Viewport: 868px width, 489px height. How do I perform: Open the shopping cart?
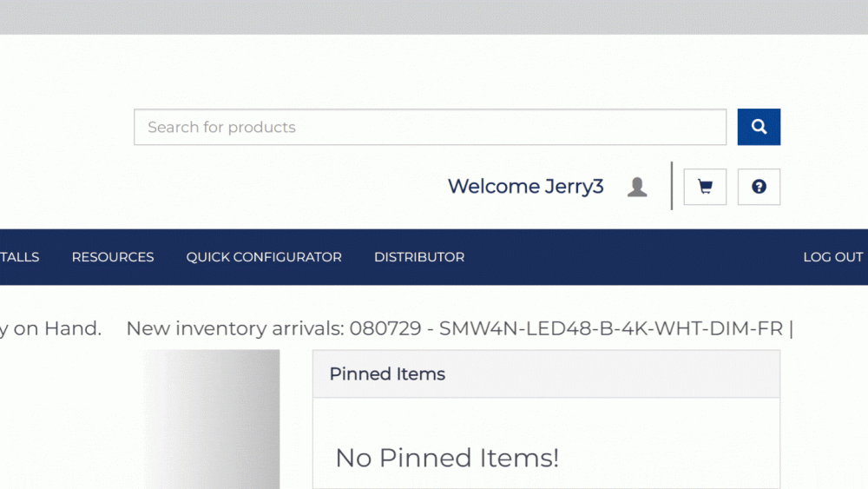pos(705,187)
